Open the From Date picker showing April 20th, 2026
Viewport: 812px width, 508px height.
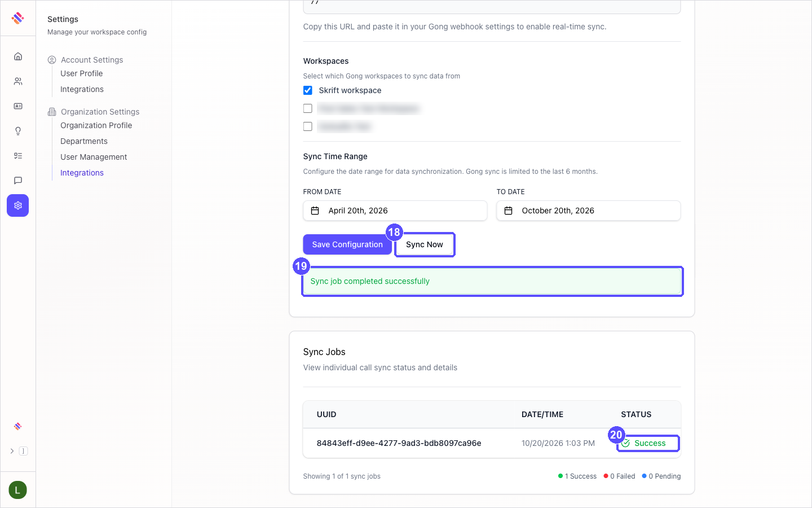(x=395, y=211)
